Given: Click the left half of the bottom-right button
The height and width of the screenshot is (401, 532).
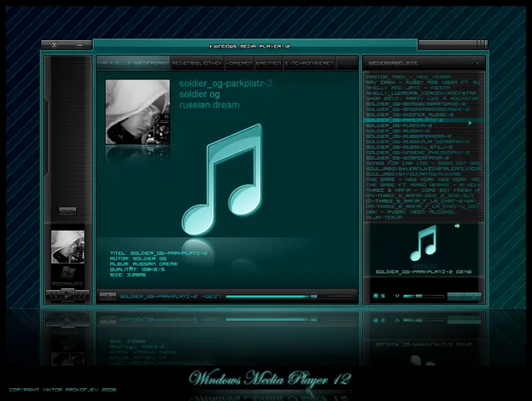Looking at the screenshot, I should coord(456,296).
